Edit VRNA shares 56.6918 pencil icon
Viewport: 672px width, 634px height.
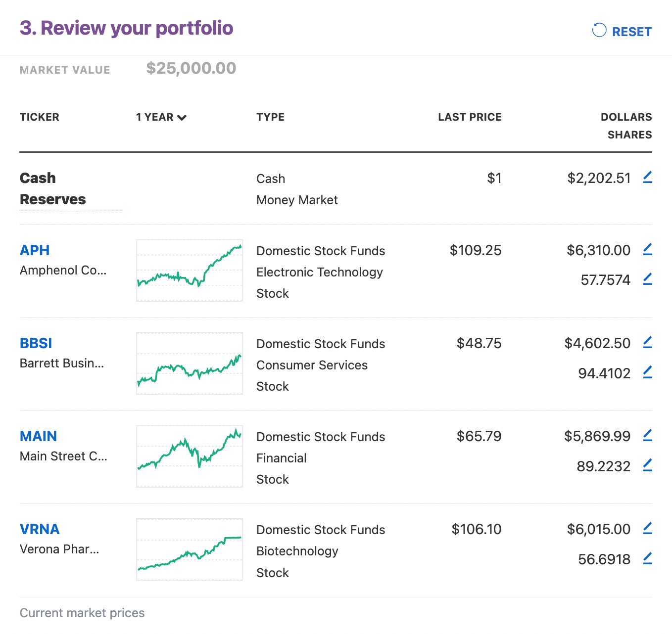click(x=647, y=558)
